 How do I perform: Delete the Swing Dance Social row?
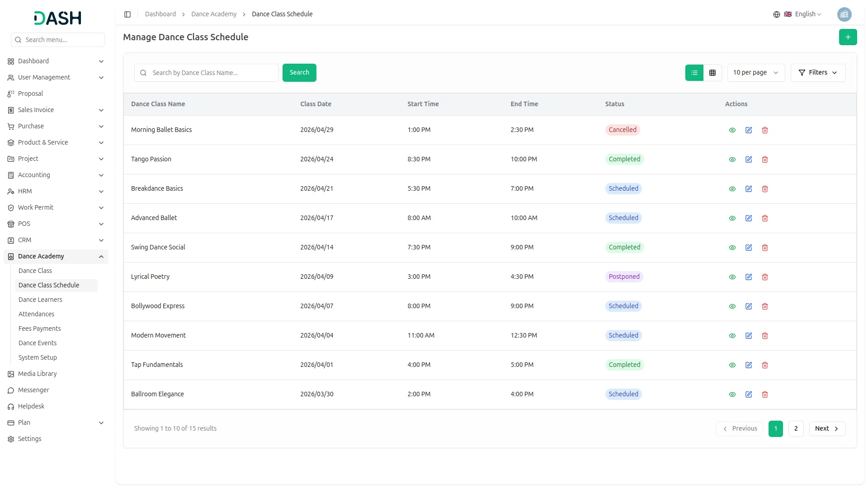pos(765,248)
